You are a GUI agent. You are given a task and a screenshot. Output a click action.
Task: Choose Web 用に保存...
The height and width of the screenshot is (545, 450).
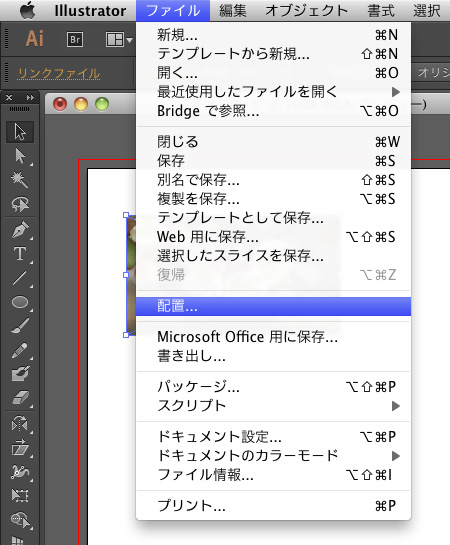pyautogui.click(x=273, y=237)
